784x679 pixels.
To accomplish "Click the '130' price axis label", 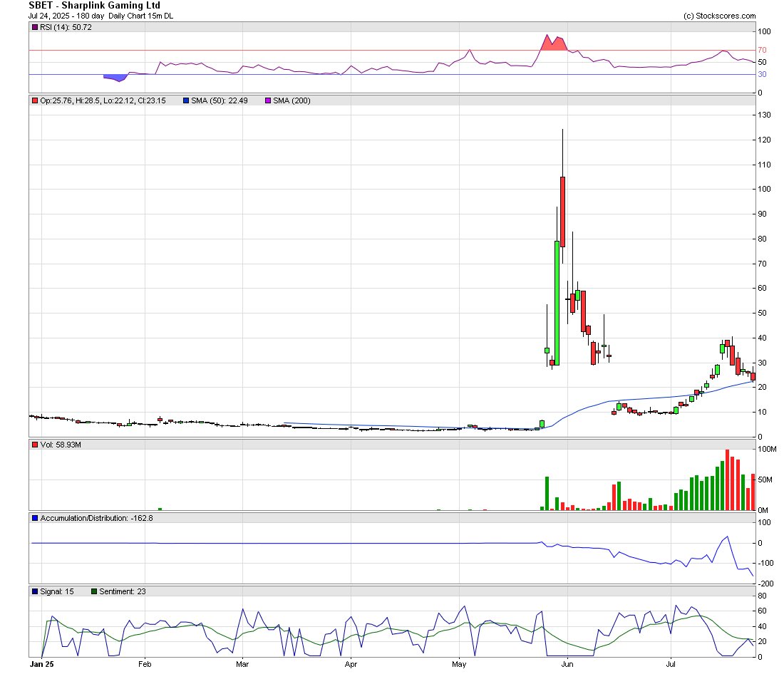I will coord(765,115).
